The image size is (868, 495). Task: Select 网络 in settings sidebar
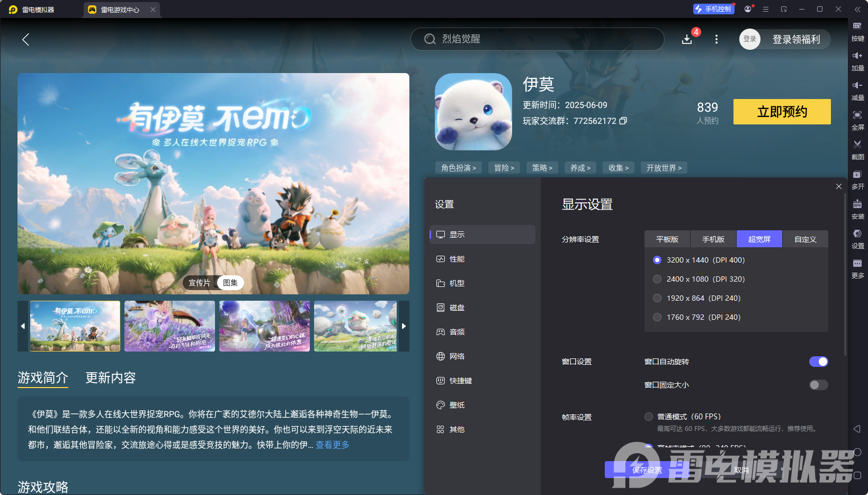pos(482,356)
